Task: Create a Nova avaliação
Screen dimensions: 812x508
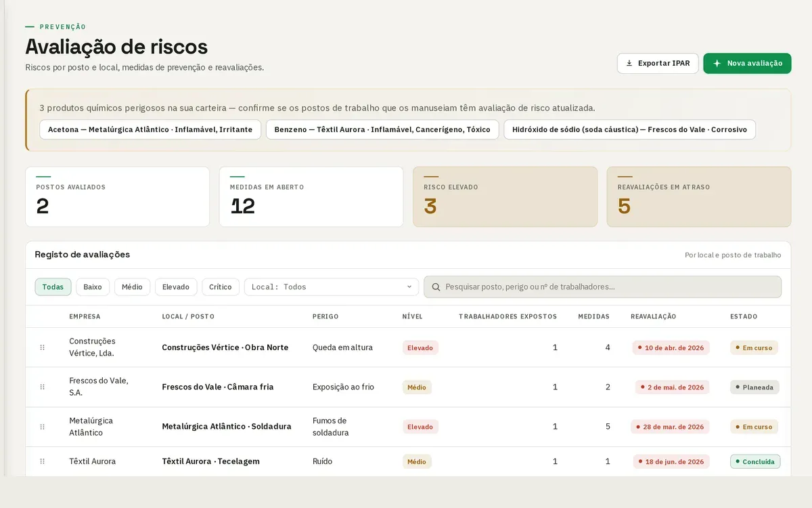Action: (x=747, y=63)
